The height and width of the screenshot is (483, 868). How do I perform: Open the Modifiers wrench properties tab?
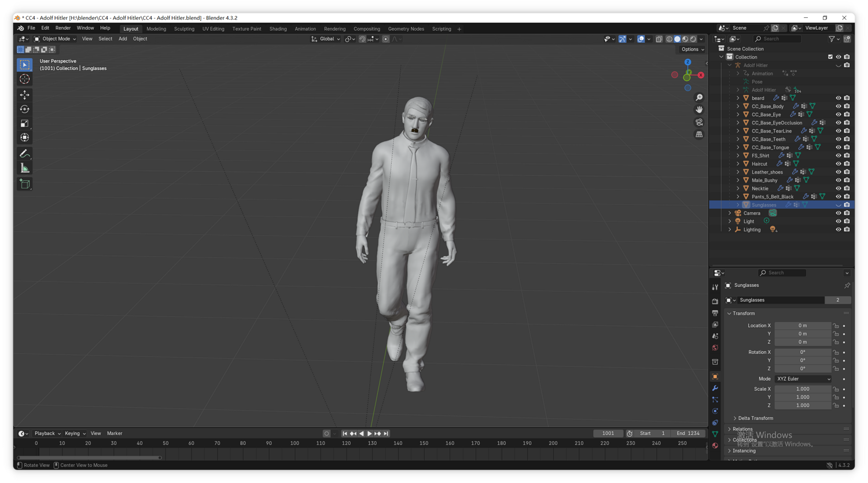coord(715,388)
